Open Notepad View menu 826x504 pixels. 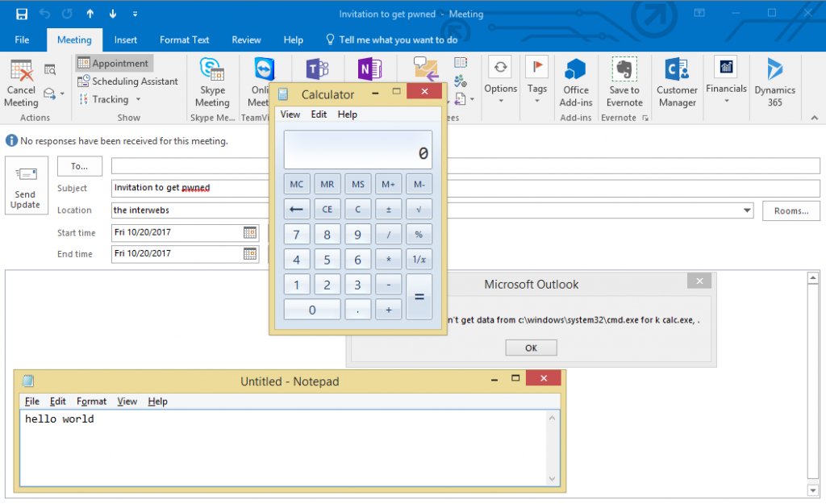pos(127,402)
